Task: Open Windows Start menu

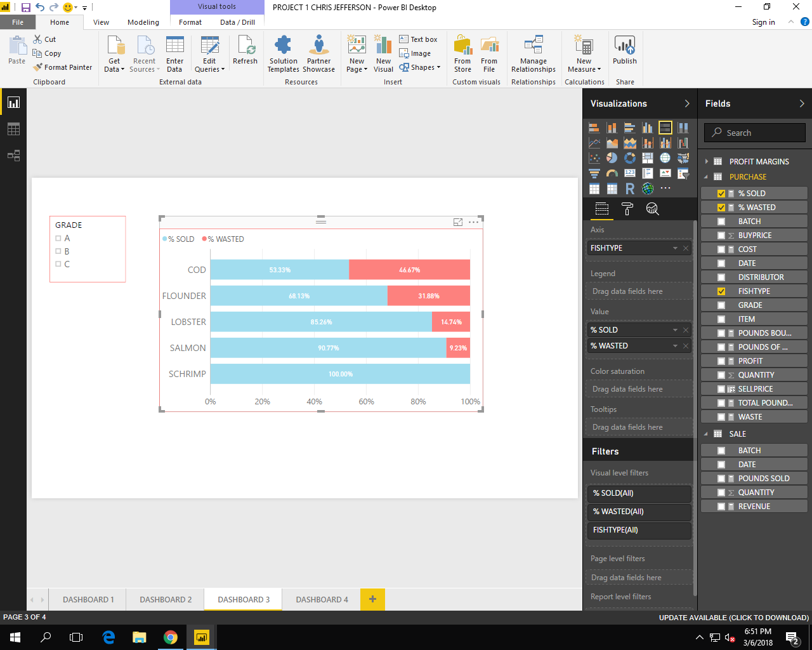Action: tap(15, 637)
